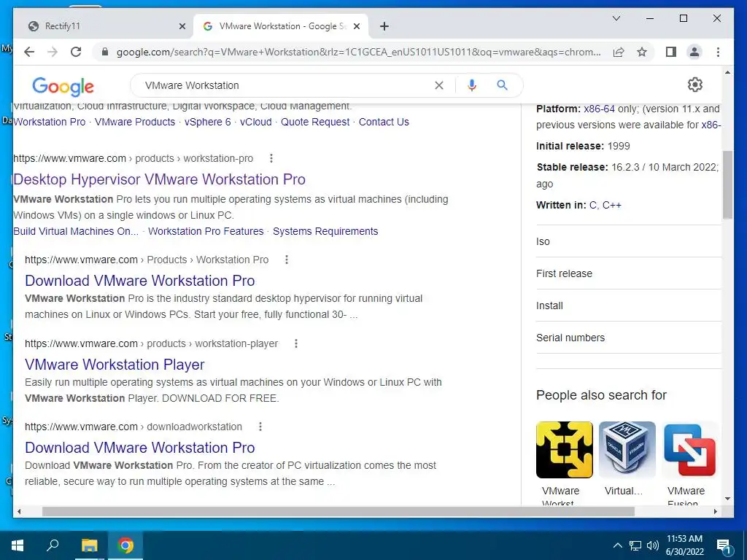Expand the Serial numbers row
Viewport: 747px width, 560px height.
point(628,338)
